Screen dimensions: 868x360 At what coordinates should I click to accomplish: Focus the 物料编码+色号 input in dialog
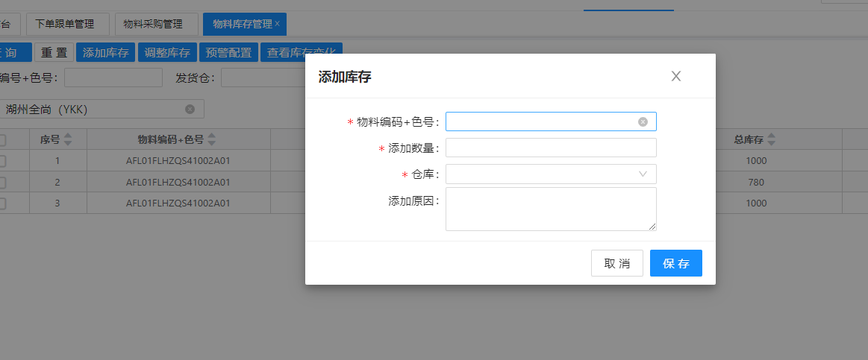click(541, 121)
